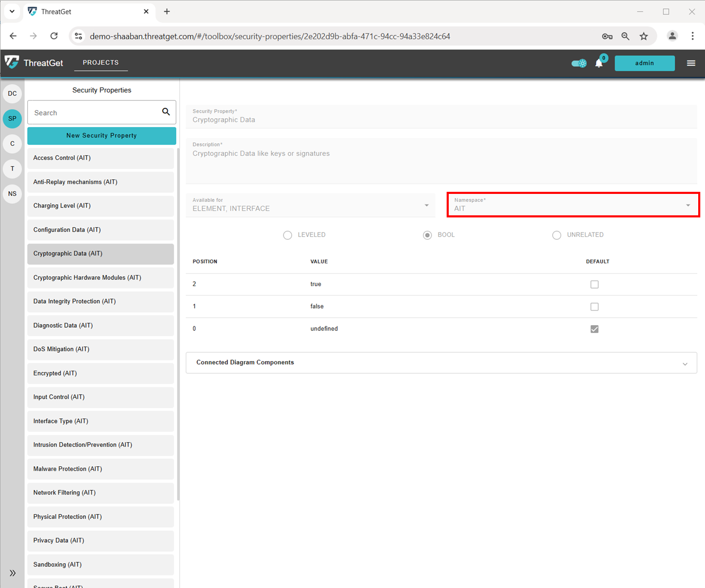Expand Connected Diagram Components panel
705x588 pixels.
[x=441, y=363]
